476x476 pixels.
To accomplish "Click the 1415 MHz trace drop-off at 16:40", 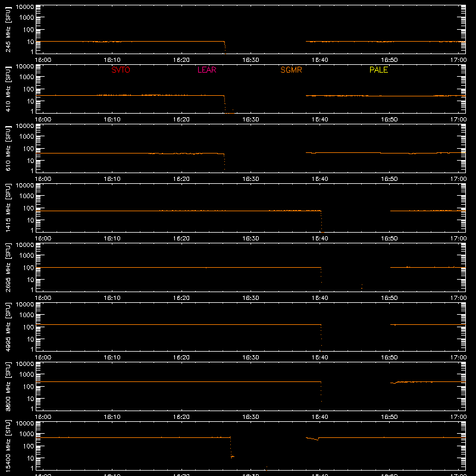I will click(x=322, y=221).
